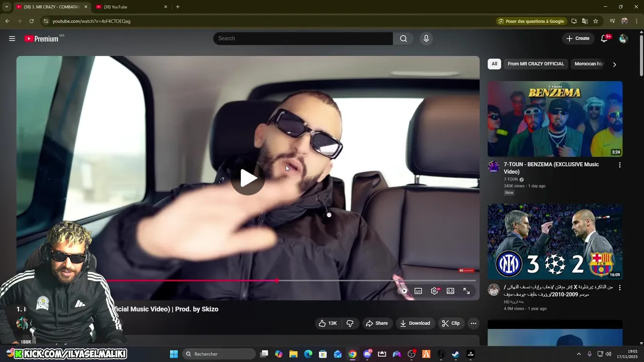644x362 pixels.
Task: Open Discord from the taskbar
Action: coord(367,354)
